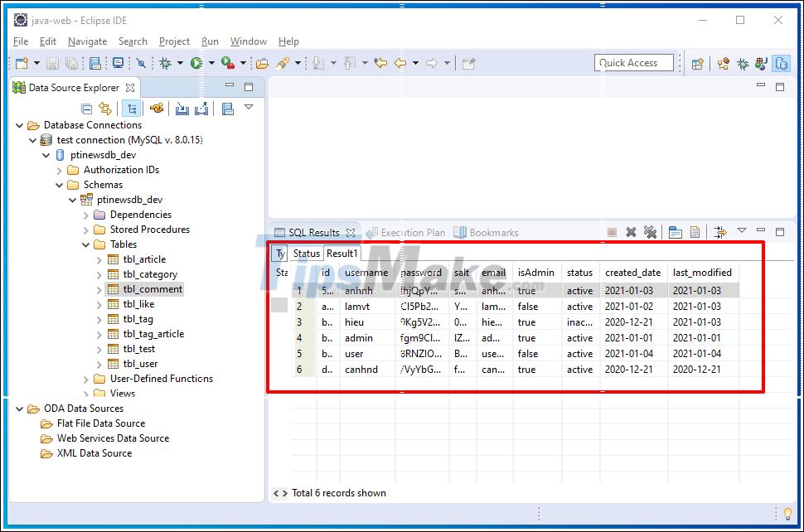Click the Terminate result icon in SQL Results
This screenshot has width=804, height=532.
pos(613,232)
